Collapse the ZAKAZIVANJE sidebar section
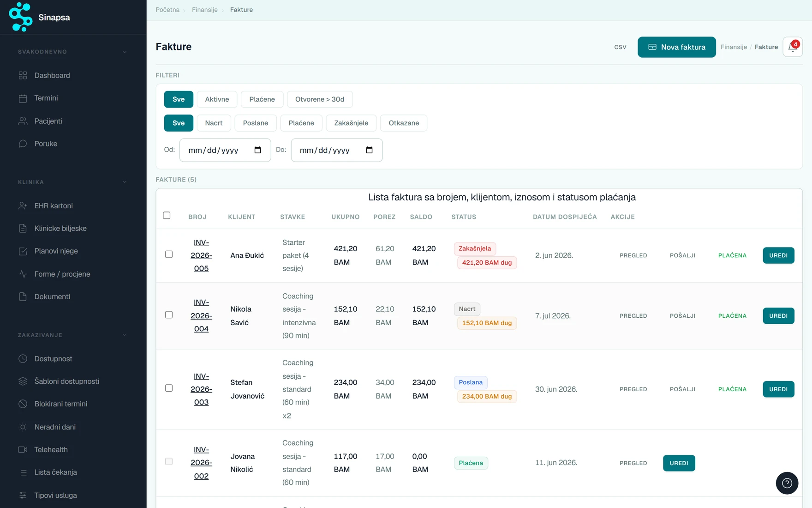The image size is (812, 508). pyautogui.click(x=125, y=335)
